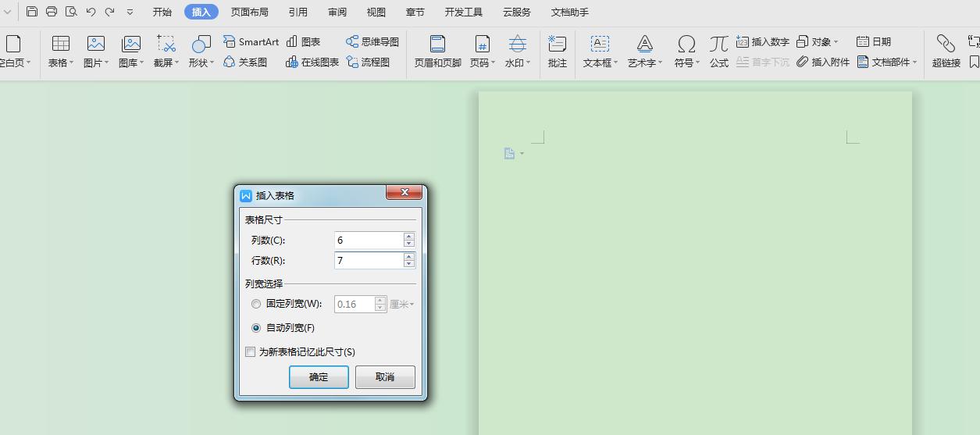Screen dimensions: 980x435
Task: Insert Page number (页码)
Action: click(483, 52)
